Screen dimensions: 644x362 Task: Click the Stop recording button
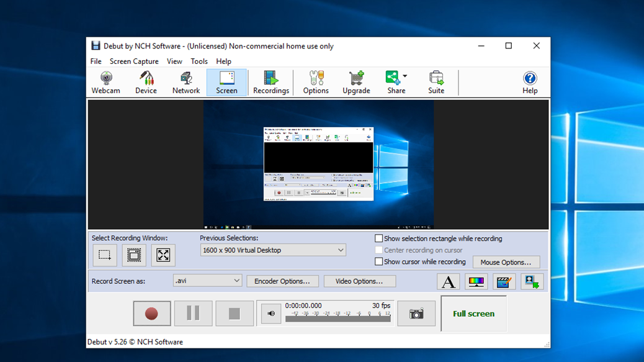(235, 314)
